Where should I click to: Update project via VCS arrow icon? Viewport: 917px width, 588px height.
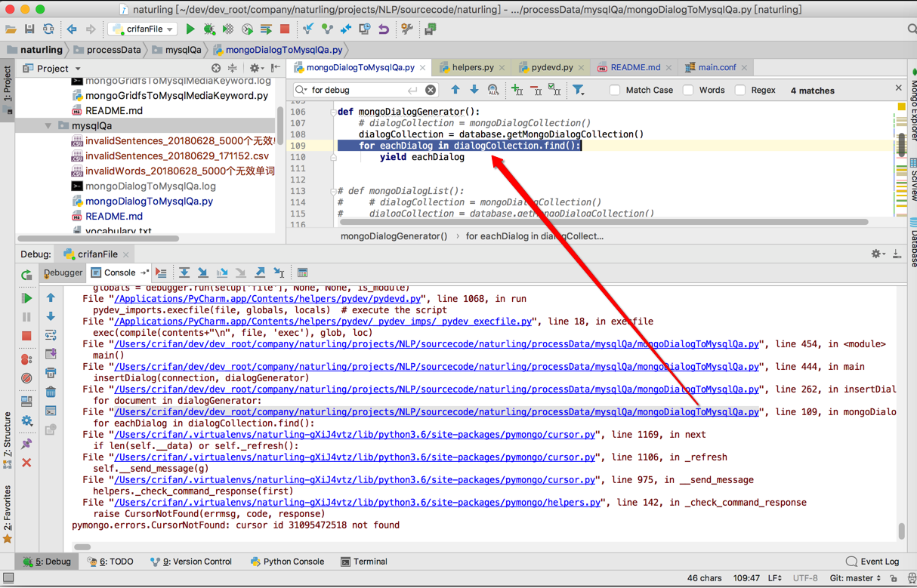[308, 29]
